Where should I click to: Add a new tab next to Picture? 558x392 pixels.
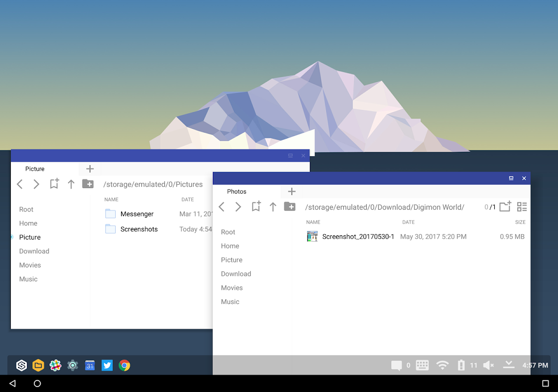(90, 169)
